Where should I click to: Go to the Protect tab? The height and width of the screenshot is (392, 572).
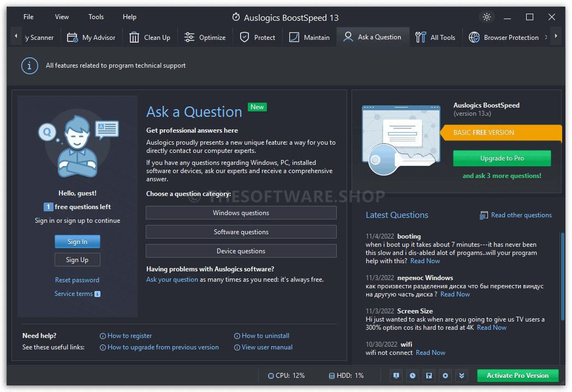tap(258, 37)
